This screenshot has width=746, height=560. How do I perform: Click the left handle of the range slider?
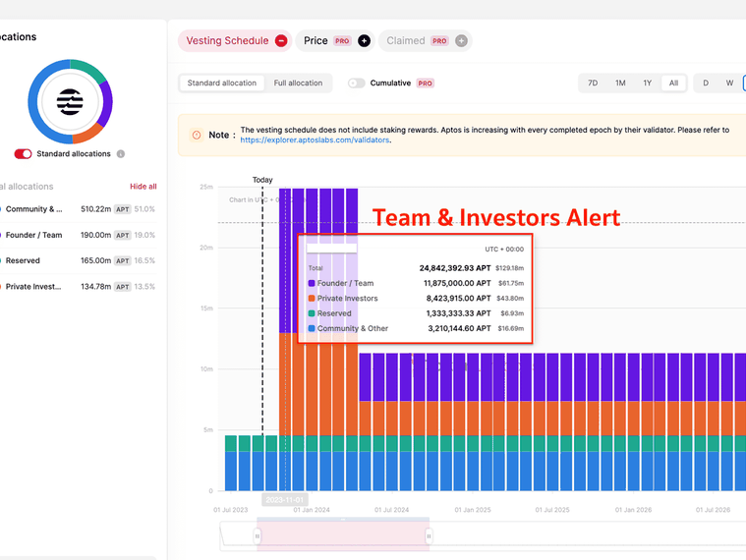click(x=258, y=535)
